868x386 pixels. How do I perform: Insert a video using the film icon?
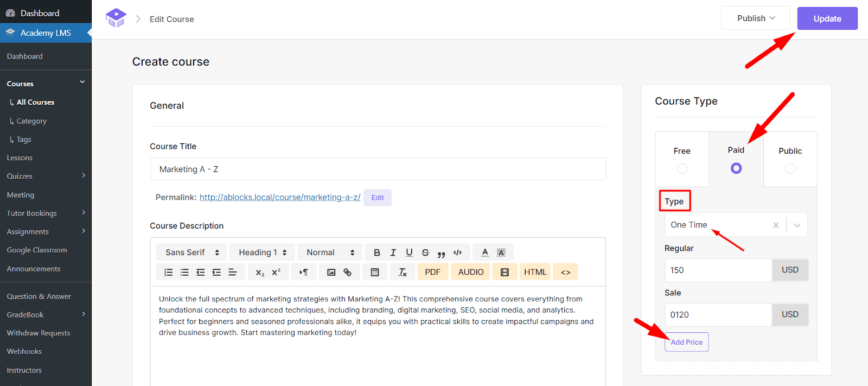(505, 272)
